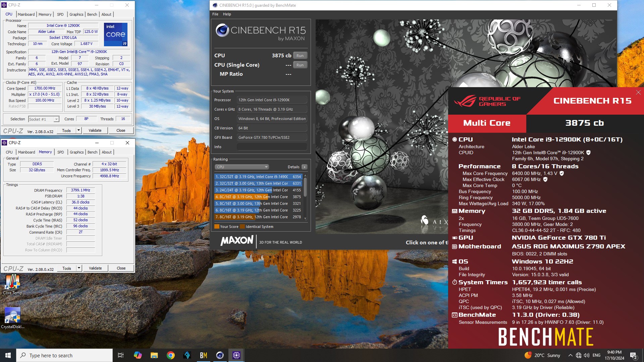The height and width of the screenshot is (362, 644).
Task: Open SPD tab in top CPU-Z window
Action: tap(60, 14)
